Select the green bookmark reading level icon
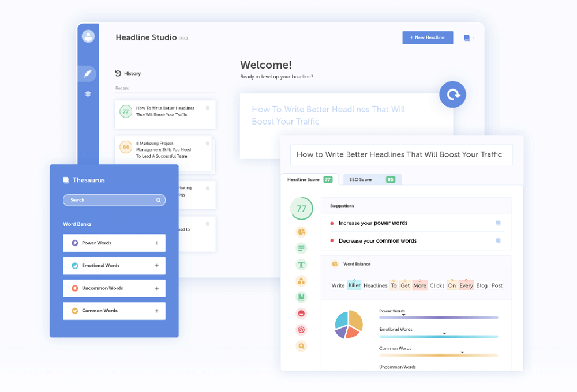The height and width of the screenshot is (392, 577). [x=301, y=297]
